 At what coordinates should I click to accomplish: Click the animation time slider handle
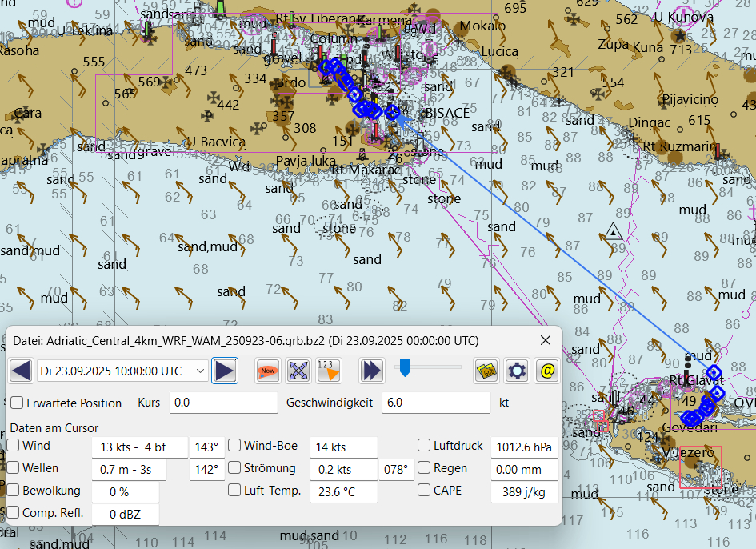click(405, 367)
